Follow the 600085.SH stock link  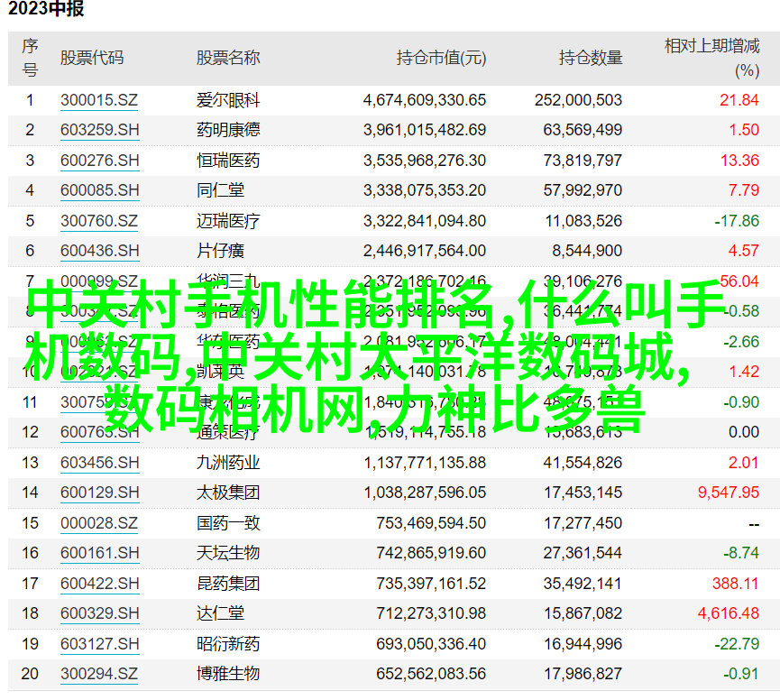click(x=99, y=190)
